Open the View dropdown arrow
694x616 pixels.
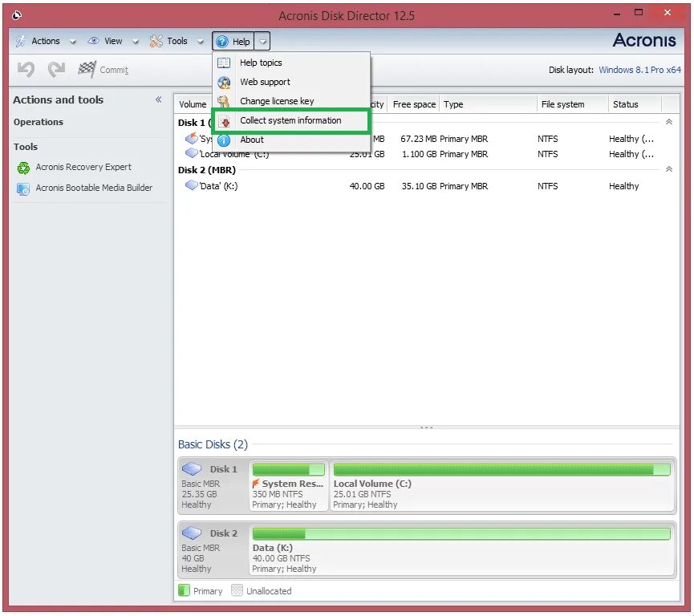pyautogui.click(x=136, y=42)
